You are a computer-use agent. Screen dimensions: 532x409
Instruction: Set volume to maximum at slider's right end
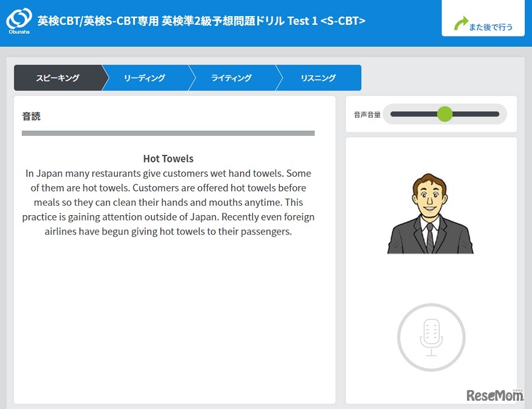click(498, 114)
